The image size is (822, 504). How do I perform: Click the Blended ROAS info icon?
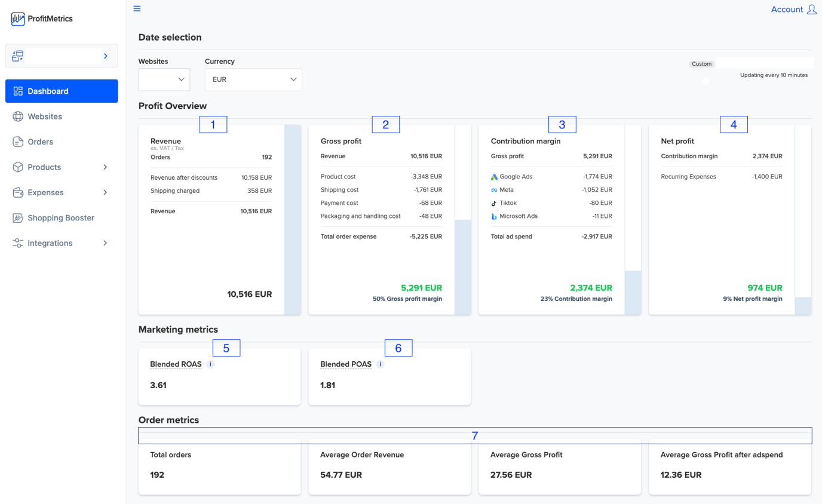[210, 363]
